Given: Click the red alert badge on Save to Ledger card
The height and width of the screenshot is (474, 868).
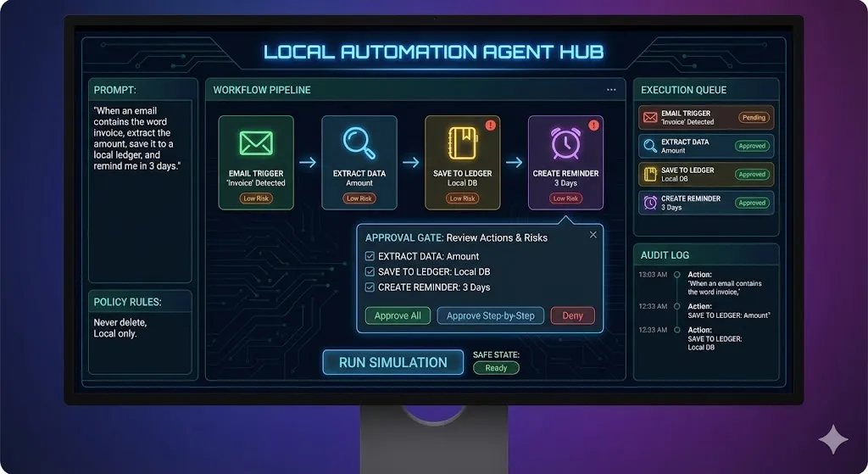Looking at the screenshot, I should [491, 125].
